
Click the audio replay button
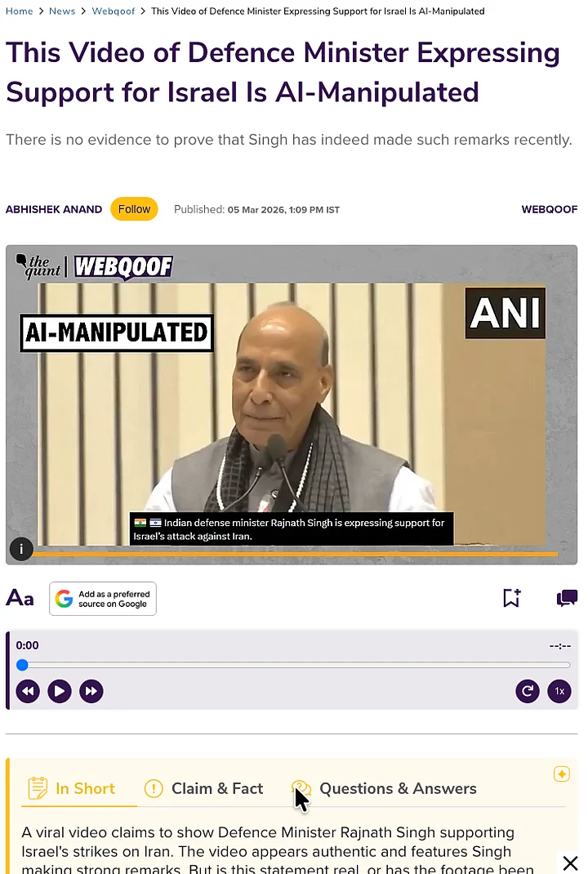[528, 692]
